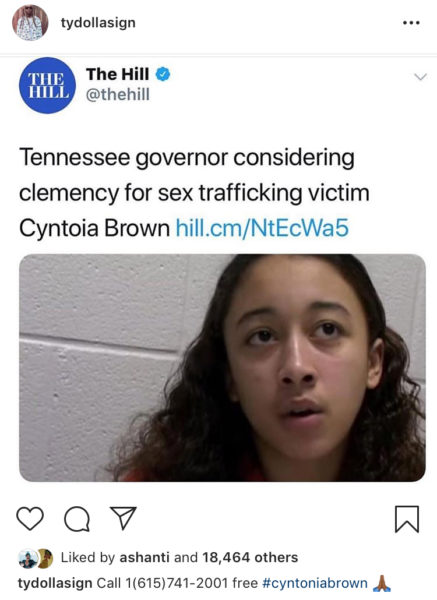Image resolution: width=437 pixels, height=600 pixels.
Task: View the @thehill handle
Action: 118,95
